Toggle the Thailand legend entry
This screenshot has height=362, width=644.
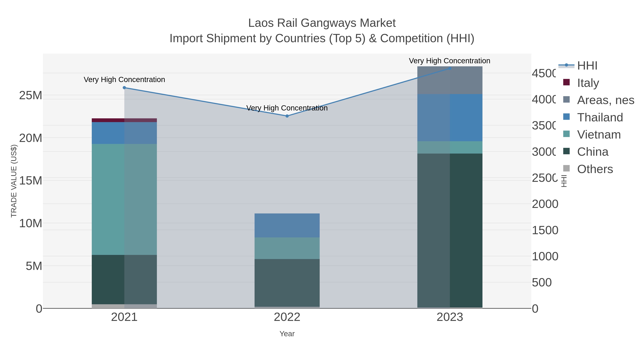coord(593,117)
